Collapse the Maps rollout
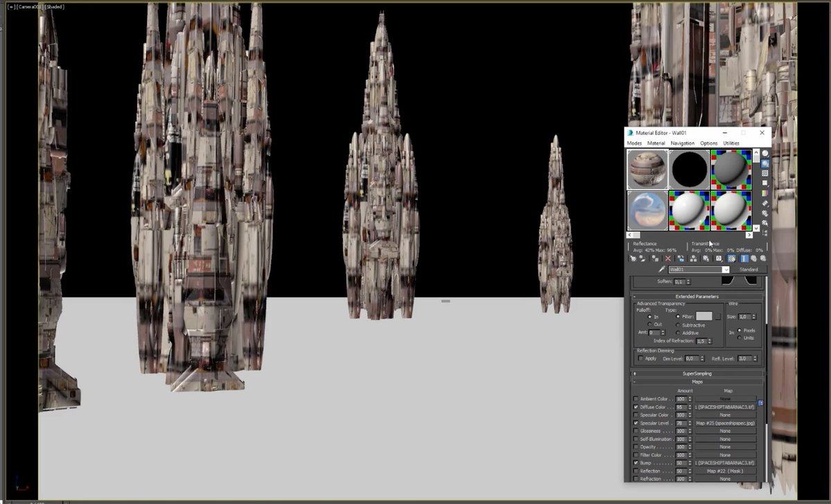This screenshot has width=831, height=504. [698, 382]
